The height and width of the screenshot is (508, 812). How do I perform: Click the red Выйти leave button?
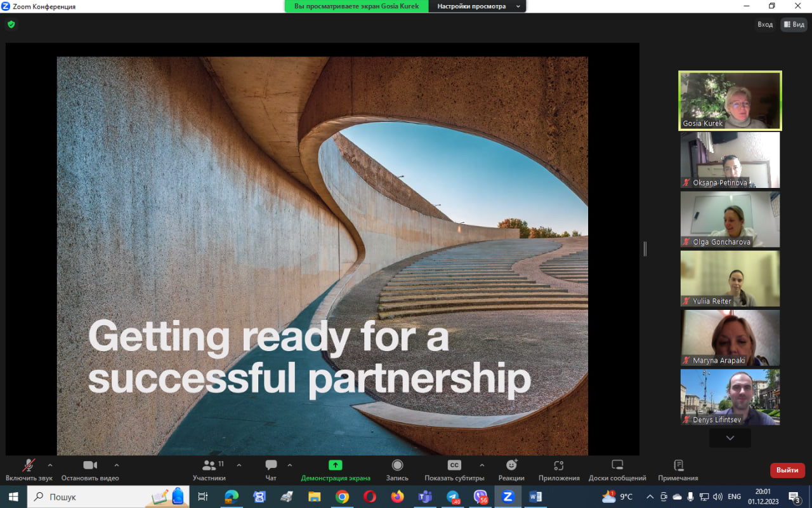point(787,471)
